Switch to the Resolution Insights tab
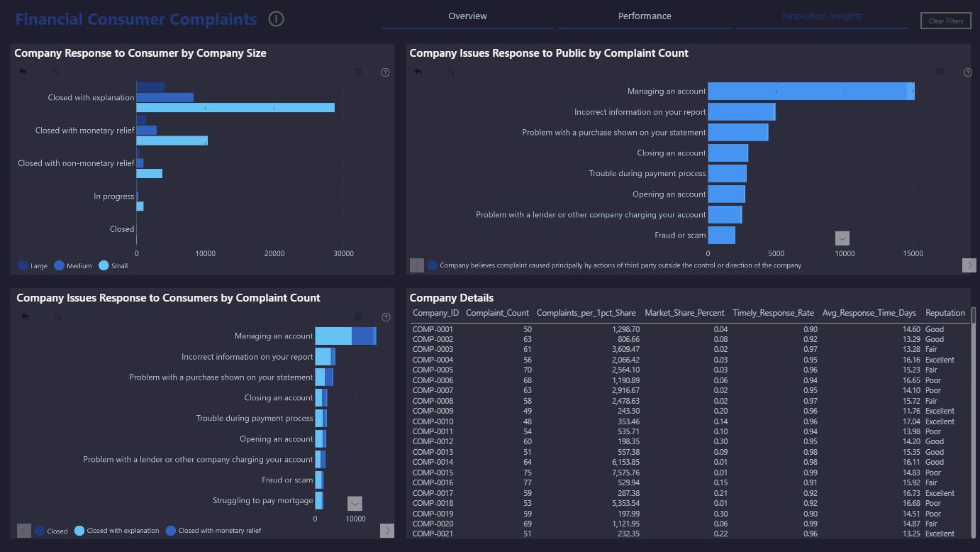 (822, 16)
